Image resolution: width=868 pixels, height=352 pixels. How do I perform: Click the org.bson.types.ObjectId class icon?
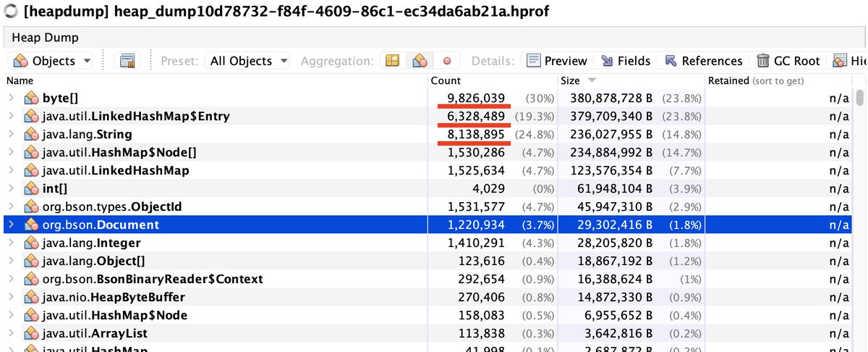30,206
